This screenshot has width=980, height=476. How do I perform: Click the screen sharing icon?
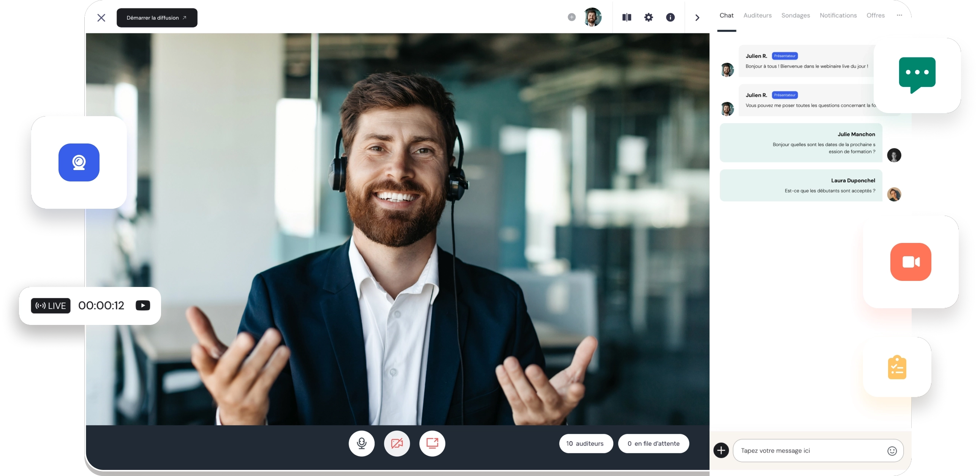tap(432, 443)
